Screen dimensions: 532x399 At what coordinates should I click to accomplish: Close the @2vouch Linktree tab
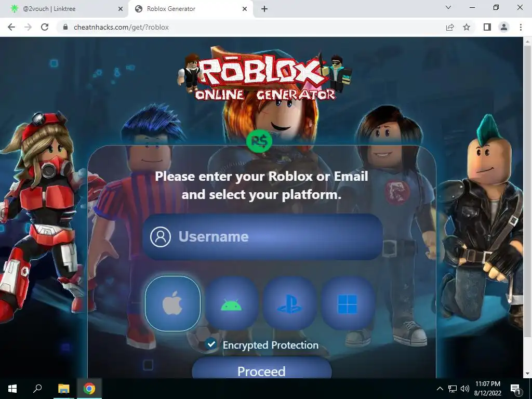(x=121, y=9)
